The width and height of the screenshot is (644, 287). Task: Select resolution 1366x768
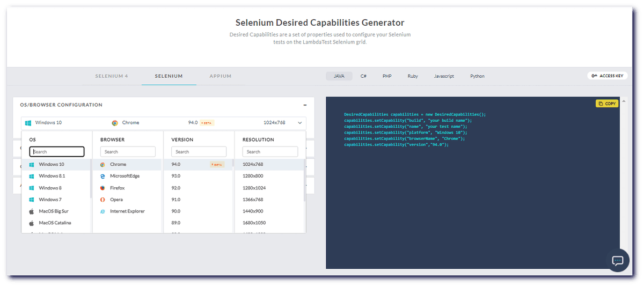(270, 200)
